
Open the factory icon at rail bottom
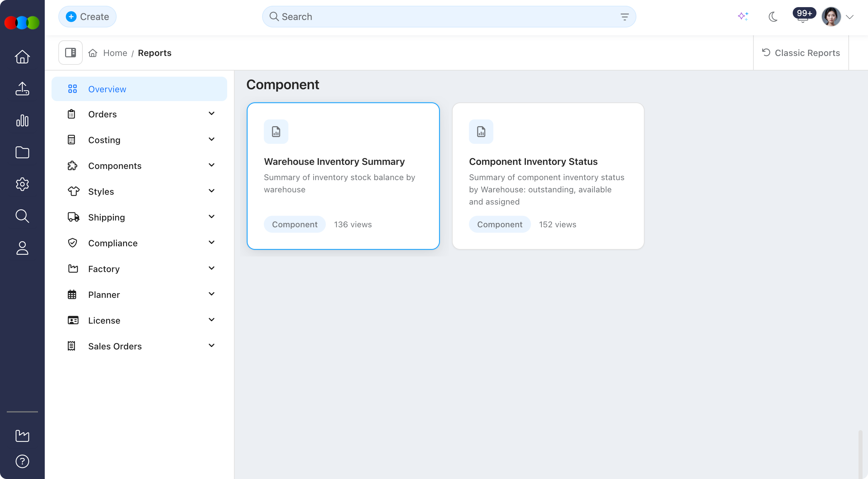(22, 436)
